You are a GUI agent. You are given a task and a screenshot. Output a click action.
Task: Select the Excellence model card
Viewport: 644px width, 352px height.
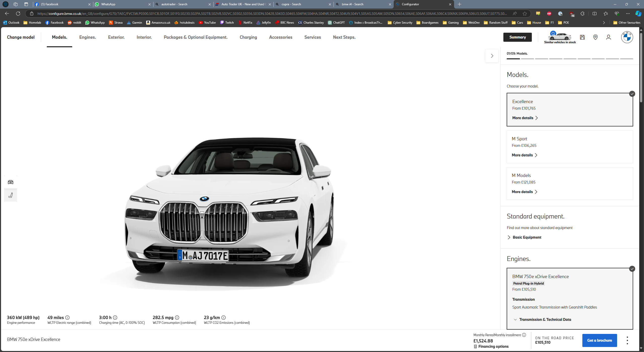tap(570, 110)
